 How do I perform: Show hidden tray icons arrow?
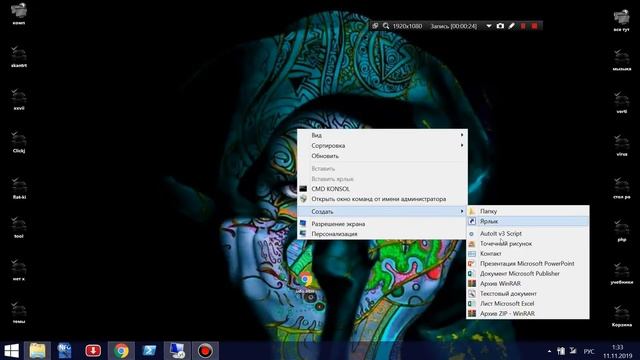tap(549, 351)
